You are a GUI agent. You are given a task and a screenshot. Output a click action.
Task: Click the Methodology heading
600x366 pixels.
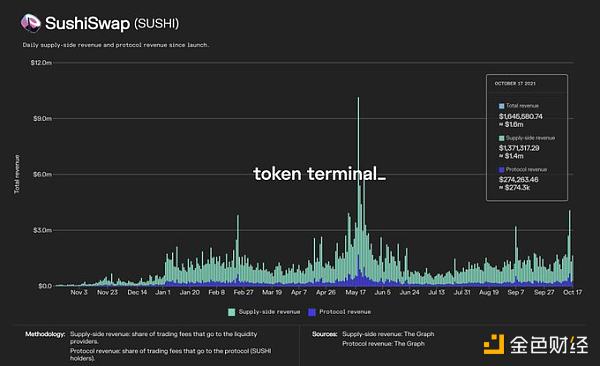point(45,334)
